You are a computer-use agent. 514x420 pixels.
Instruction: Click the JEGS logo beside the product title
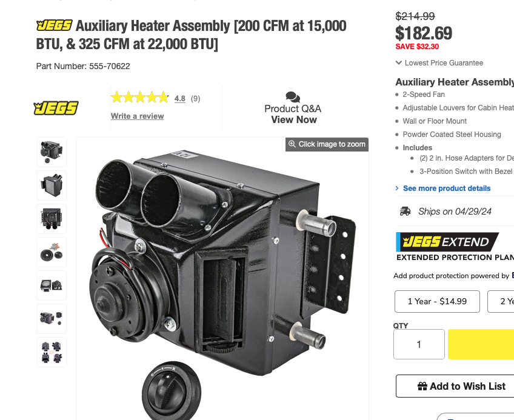tap(55, 25)
